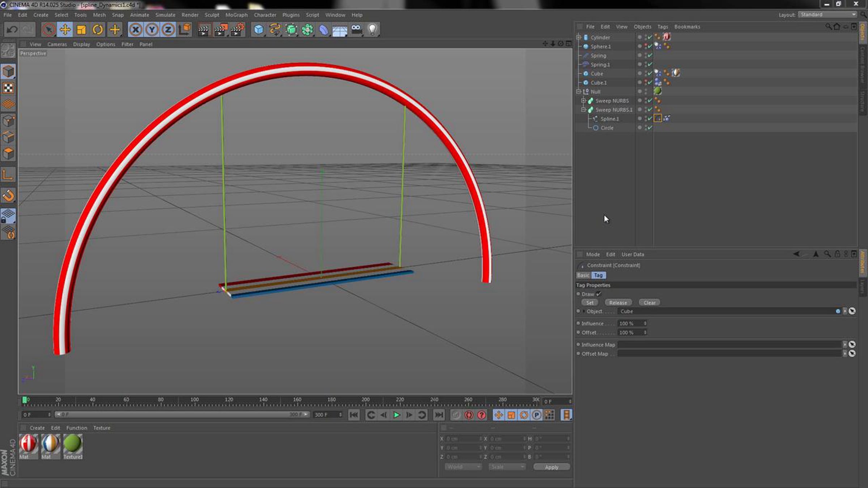Click the Set button
The width and height of the screenshot is (868, 488).
click(x=590, y=303)
